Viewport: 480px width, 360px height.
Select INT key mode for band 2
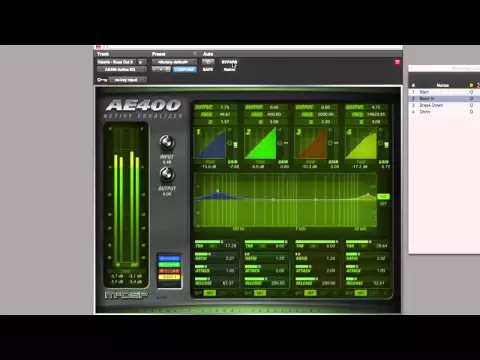tap(260, 293)
